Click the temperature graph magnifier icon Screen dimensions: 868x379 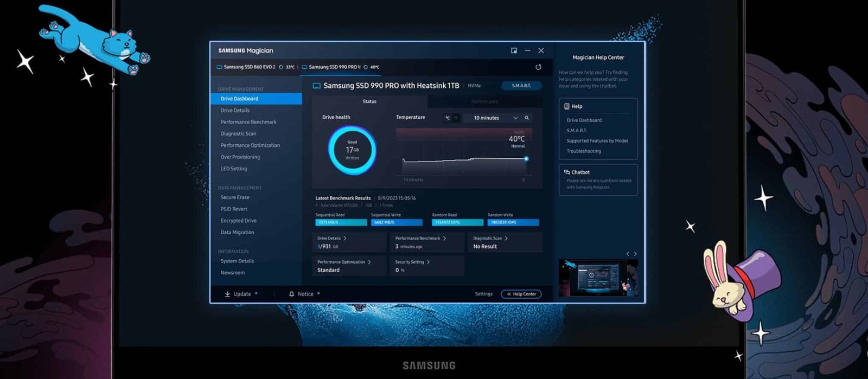pyautogui.click(x=526, y=118)
